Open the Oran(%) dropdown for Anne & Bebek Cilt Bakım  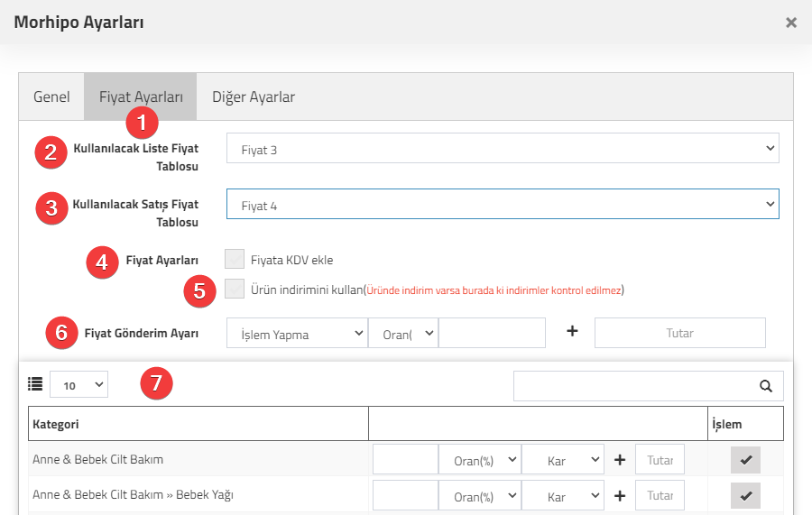coord(480,459)
